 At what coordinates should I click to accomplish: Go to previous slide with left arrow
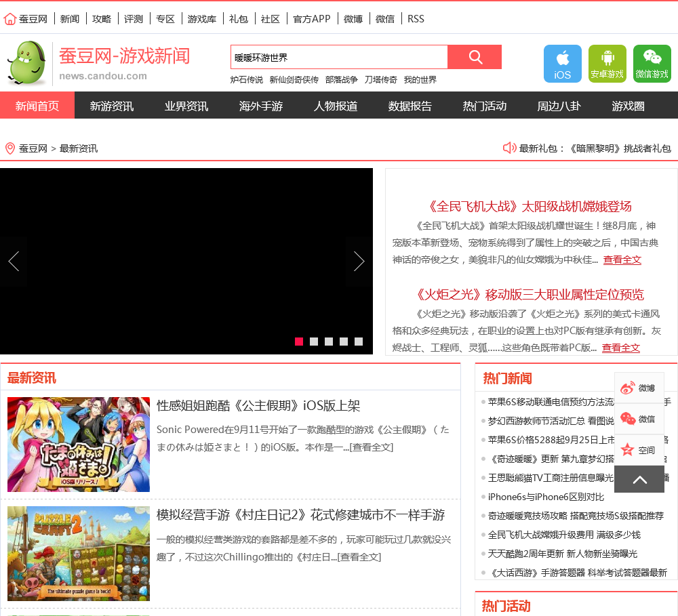(14, 262)
